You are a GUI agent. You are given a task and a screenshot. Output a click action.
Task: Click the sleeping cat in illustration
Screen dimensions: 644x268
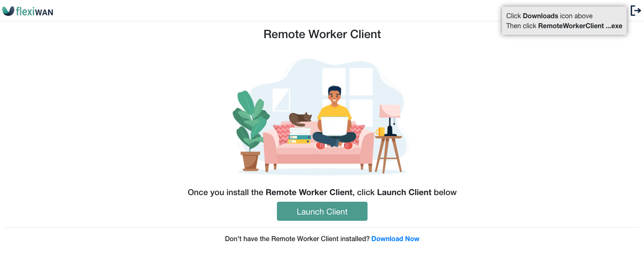click(x=300, y=118)
